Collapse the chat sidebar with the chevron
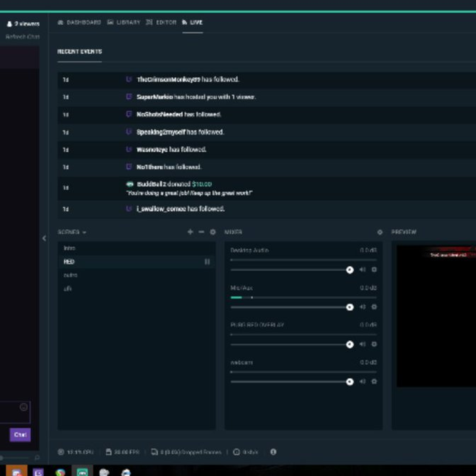This screenshot has height=476, width=476. click(x=45, y=238)
